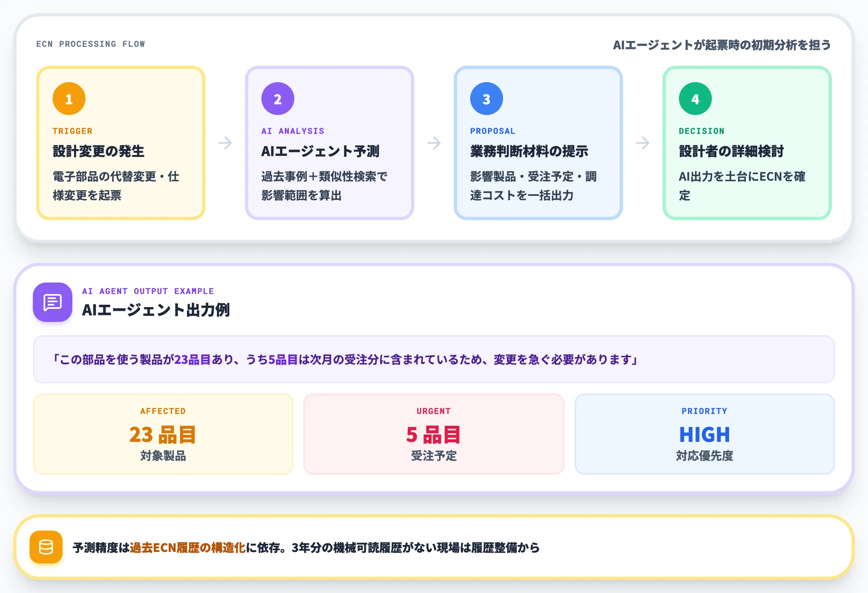Click the 受注予定 caption
Viewport: 868px width, 593px height.
tap(434, 455)
